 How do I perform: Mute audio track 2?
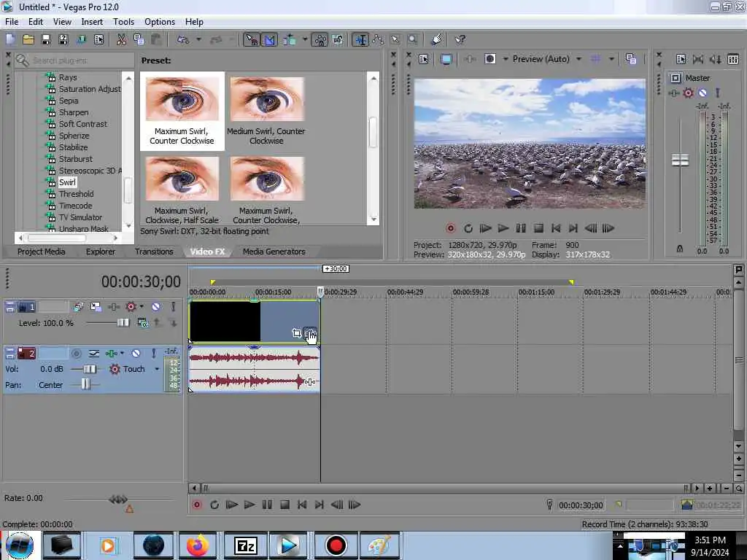click(x=136, y=354)
